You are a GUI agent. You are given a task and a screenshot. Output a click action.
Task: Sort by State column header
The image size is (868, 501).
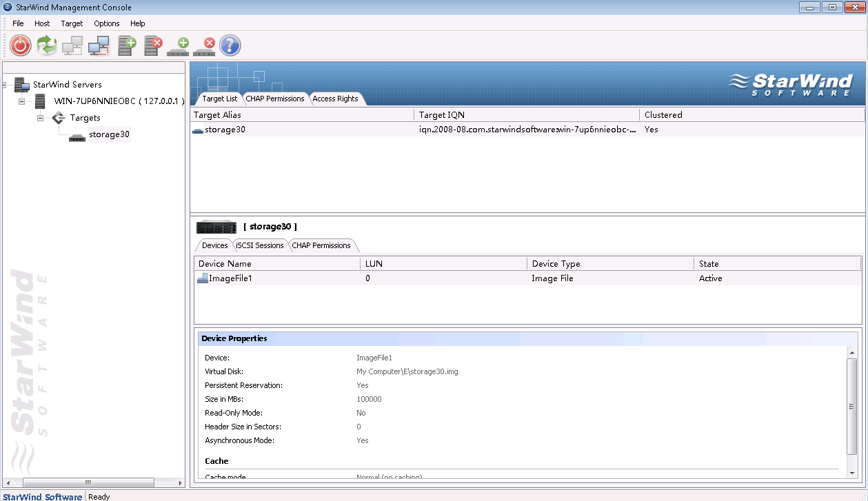pyautogui.click(x=778, y=264)
